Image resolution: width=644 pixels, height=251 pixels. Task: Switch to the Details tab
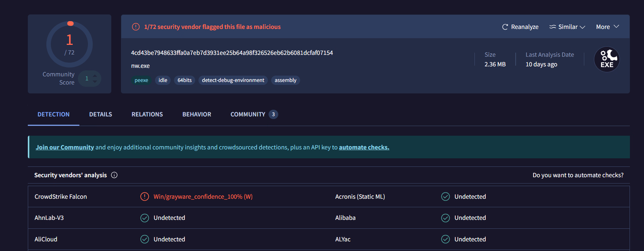point(101,114)
